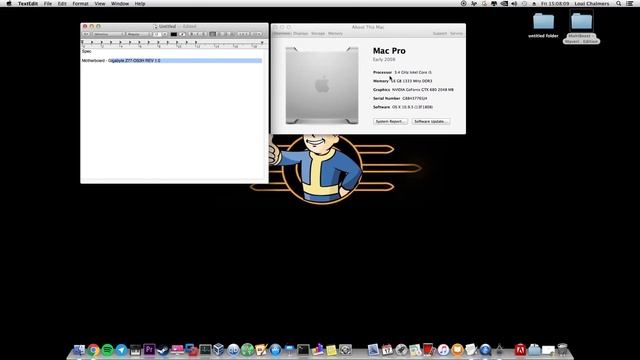Click the Time Machine menu bar icon

click(524, 3)
